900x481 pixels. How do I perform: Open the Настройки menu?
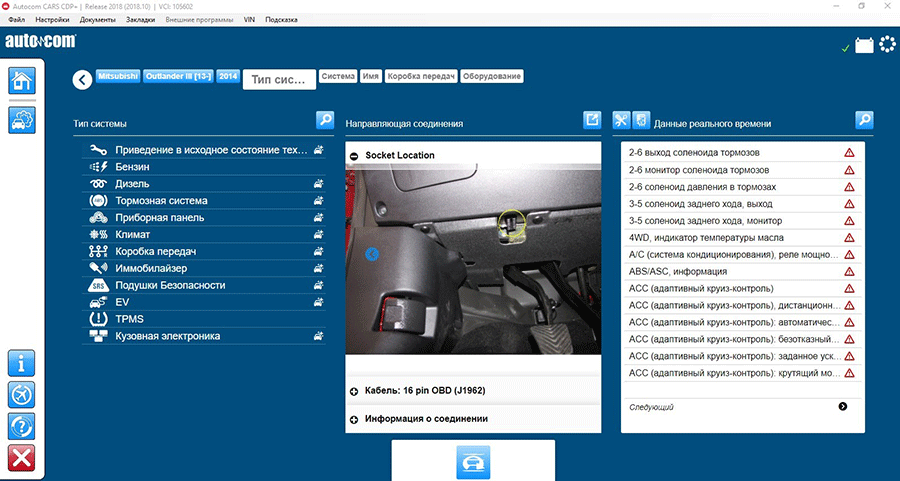tap(52, 20)
